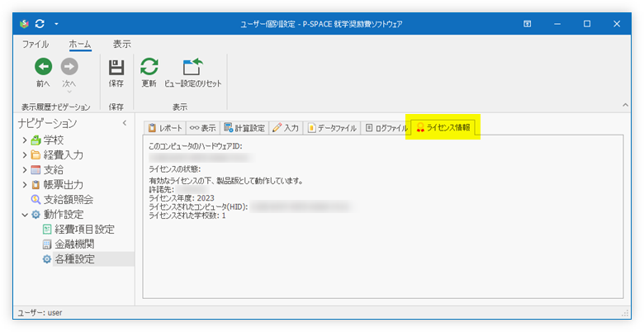Open the quick-access toolbar dropdown arrow

(56, 24)
